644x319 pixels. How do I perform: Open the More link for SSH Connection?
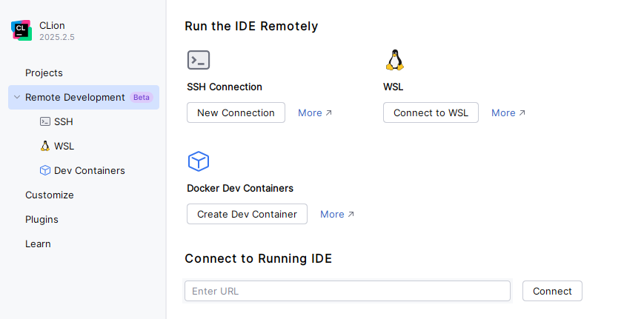(315, 113)
